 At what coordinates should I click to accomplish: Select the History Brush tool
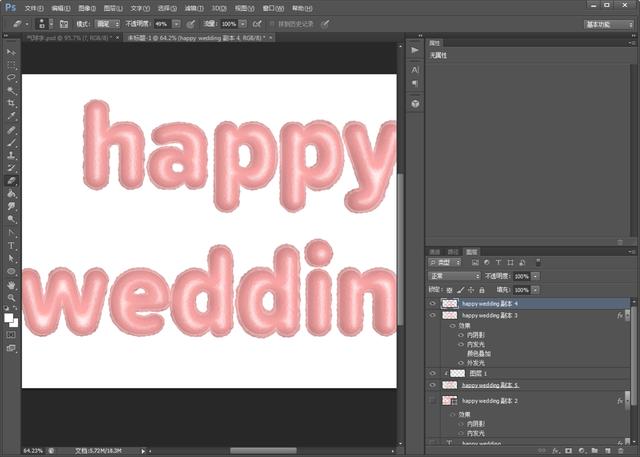point(11,168)
